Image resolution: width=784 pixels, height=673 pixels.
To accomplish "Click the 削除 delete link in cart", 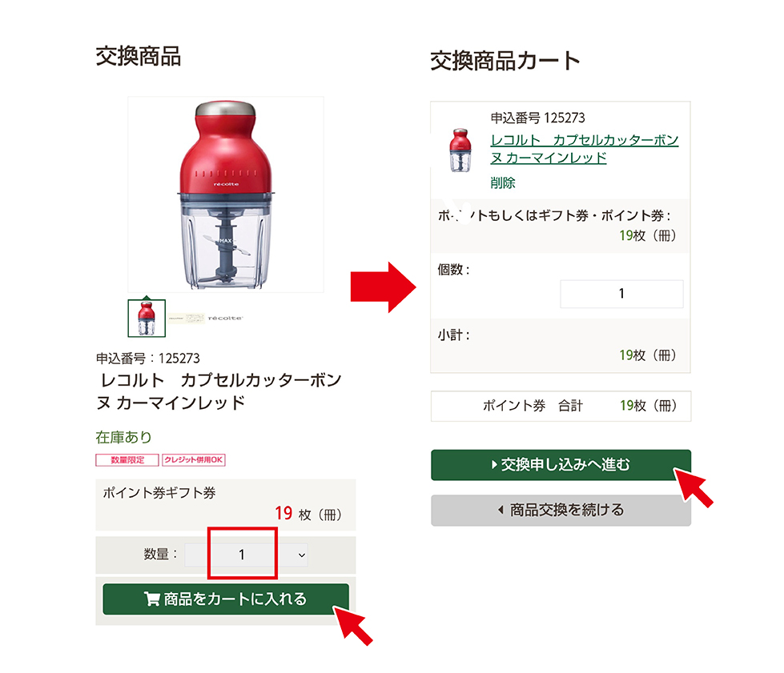I will click(x=502, y=183).
